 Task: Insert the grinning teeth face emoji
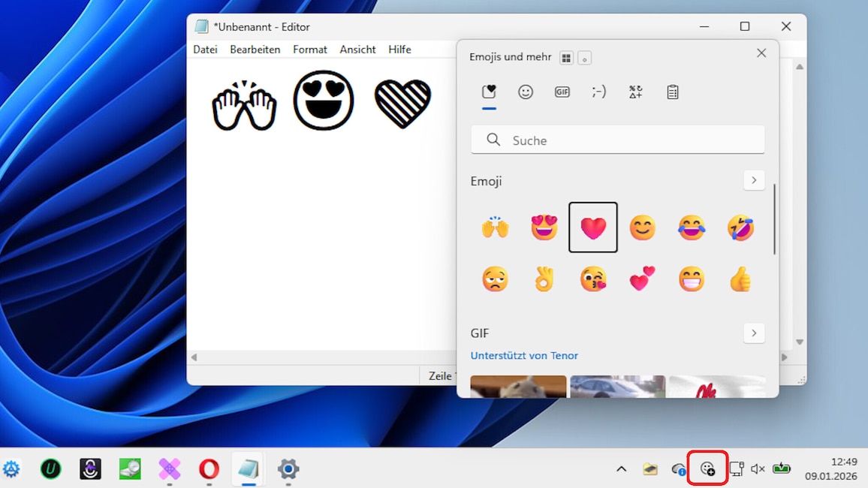(692, 279)
